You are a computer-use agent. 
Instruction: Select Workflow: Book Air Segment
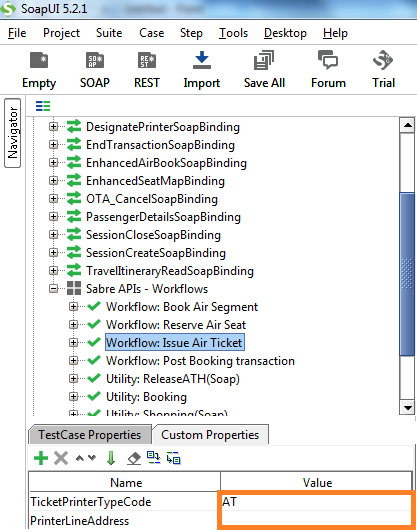(182, 306)
